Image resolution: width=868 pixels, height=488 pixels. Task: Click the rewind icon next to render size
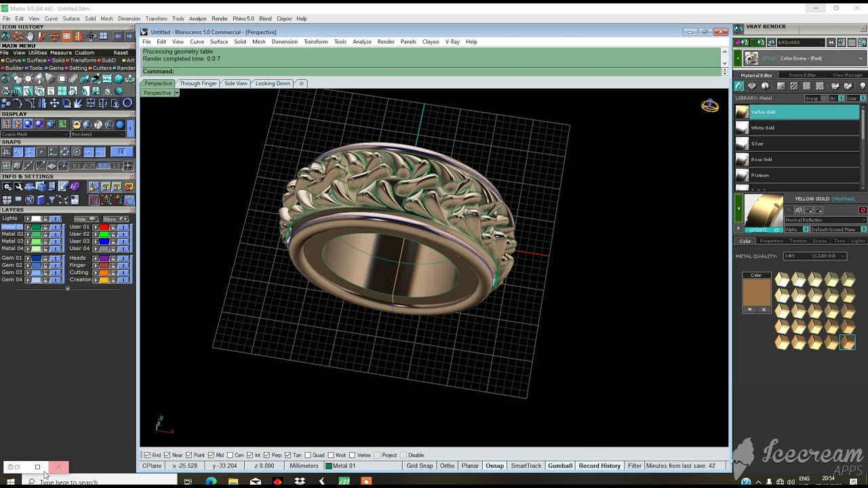(x=831, y=42)
